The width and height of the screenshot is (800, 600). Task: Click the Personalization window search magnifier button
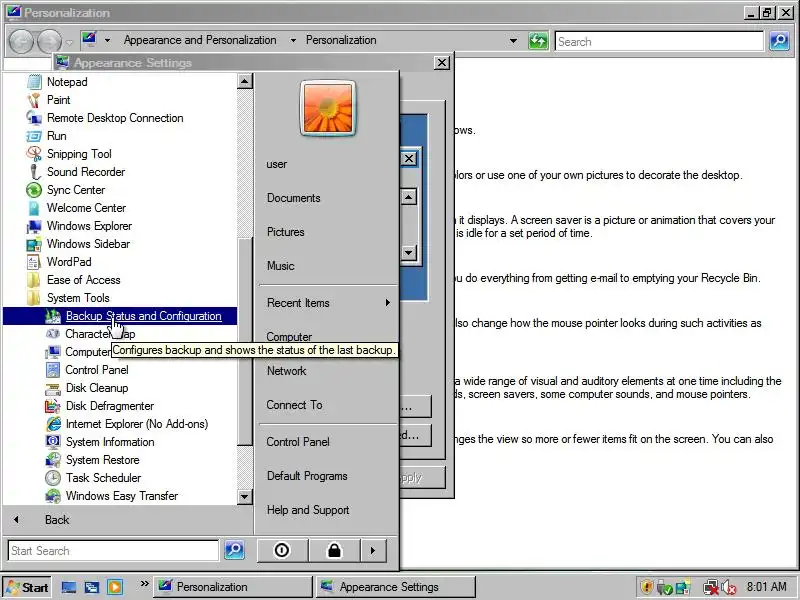click(779, 41)
